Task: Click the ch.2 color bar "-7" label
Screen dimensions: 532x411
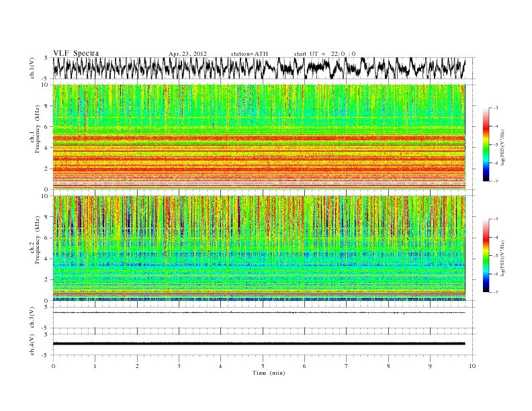Action: [495, 292]
